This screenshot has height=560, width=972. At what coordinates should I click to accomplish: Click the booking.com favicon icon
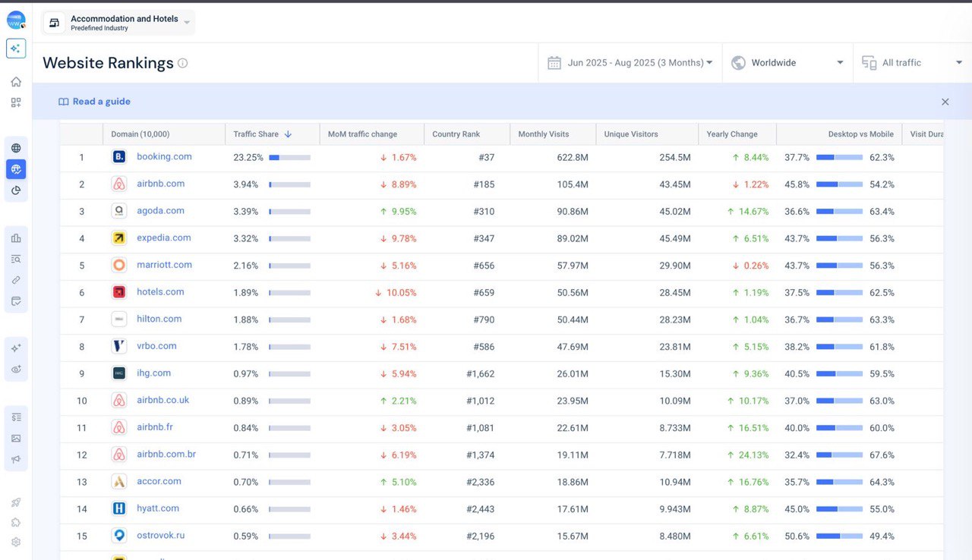click(118, 157)
